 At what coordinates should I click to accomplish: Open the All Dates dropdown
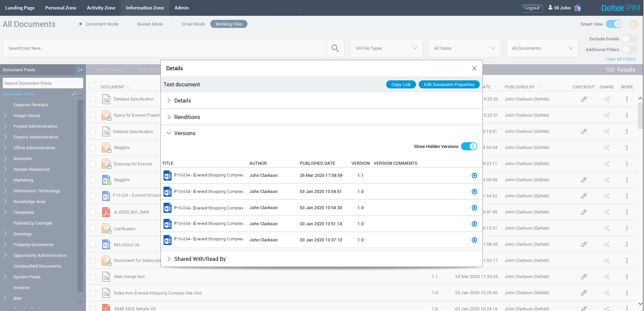click(x=464, y=48)
